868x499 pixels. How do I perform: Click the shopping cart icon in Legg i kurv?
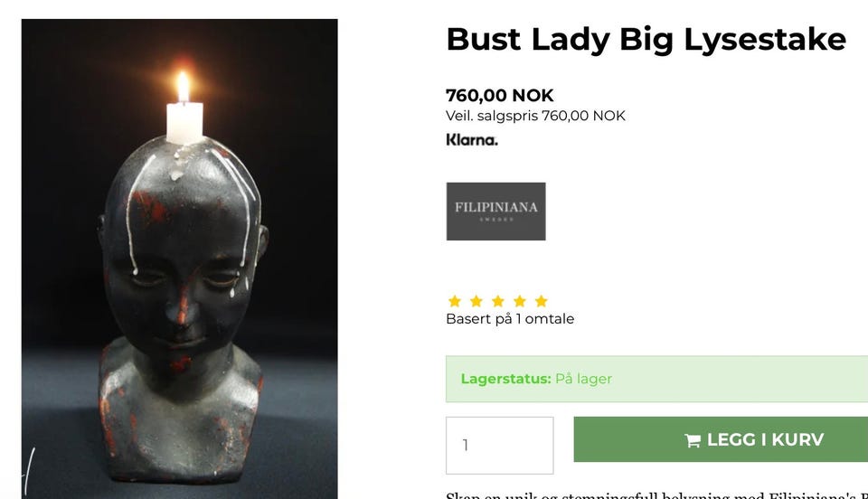point(693,440)
